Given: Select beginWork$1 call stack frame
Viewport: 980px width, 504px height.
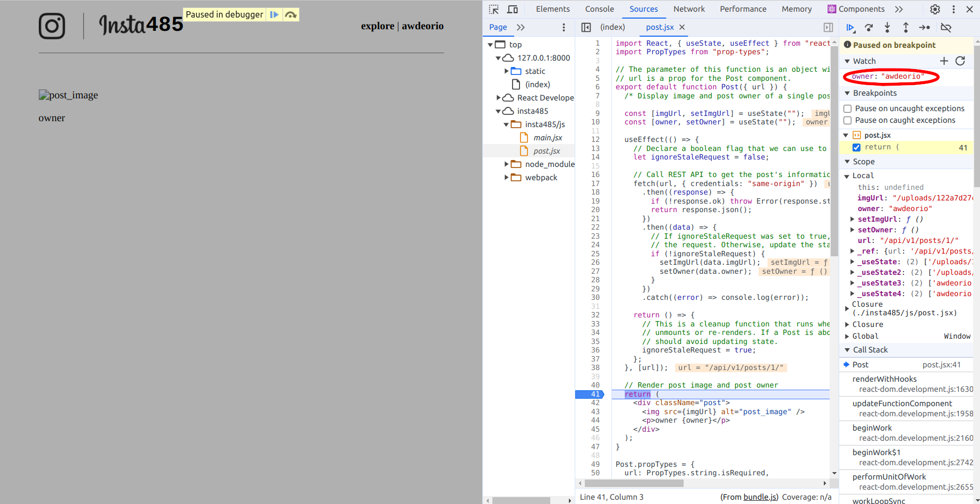Looking at the screenshot, I should 906,457.
